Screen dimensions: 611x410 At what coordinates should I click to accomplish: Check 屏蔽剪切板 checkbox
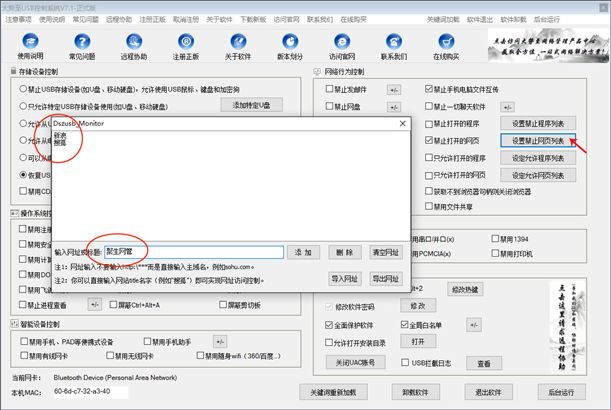223,304
